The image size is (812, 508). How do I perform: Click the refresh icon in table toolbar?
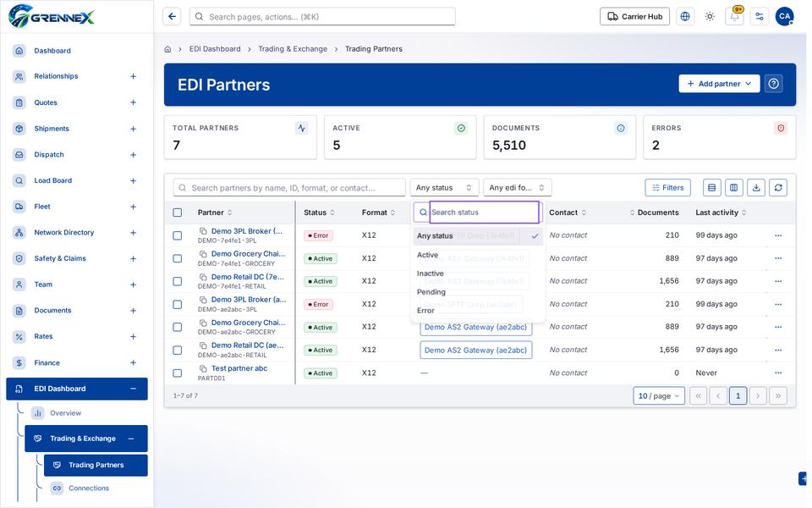click(x=778, y=188)
